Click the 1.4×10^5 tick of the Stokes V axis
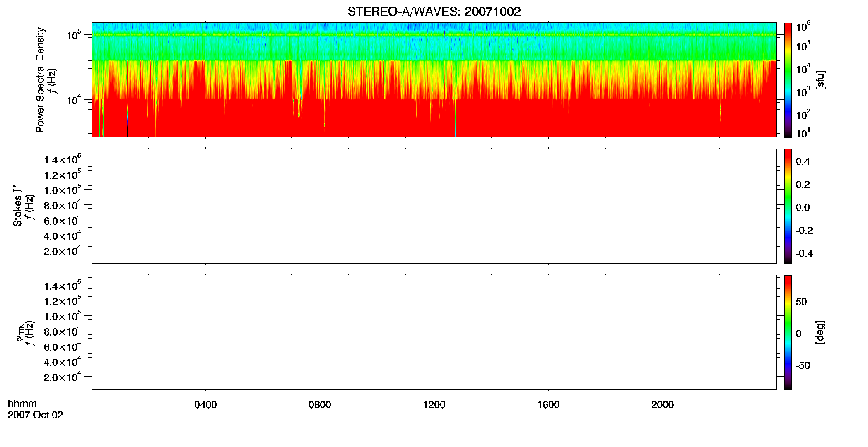Viewport: 868px width, 447px height. coord(63,159)
